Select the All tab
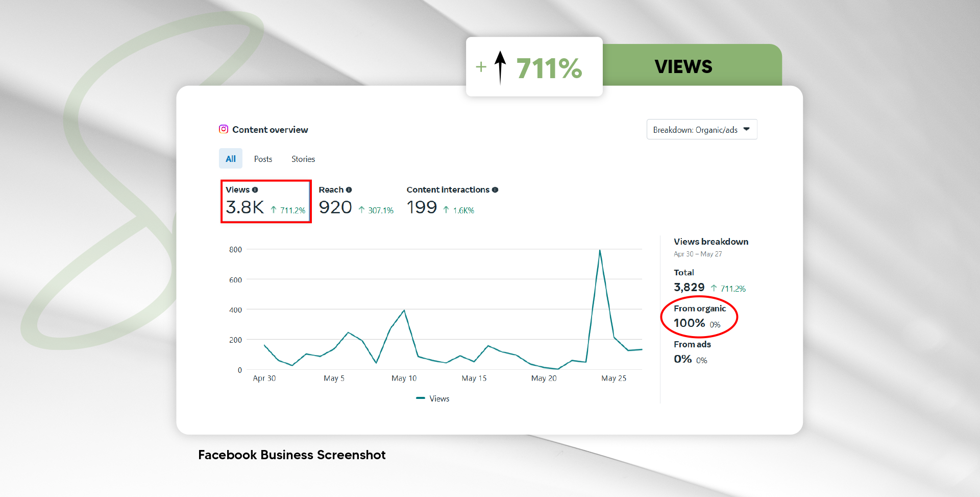 231,159
